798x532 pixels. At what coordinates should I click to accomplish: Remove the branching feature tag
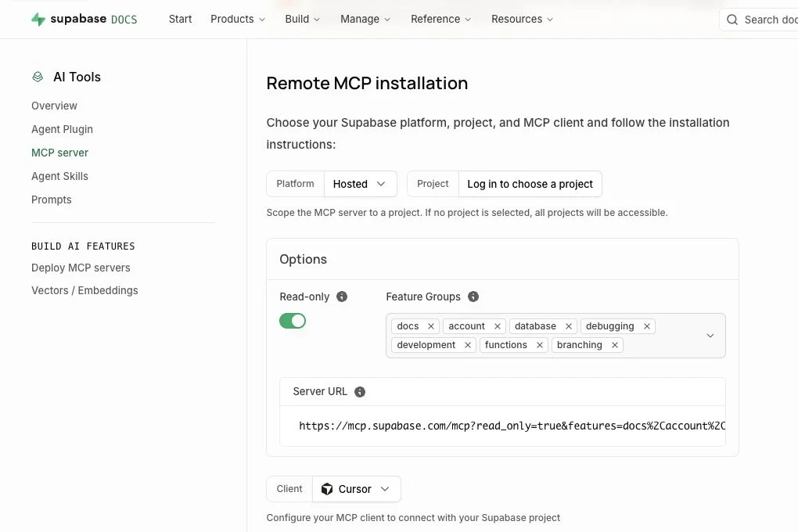615,345
